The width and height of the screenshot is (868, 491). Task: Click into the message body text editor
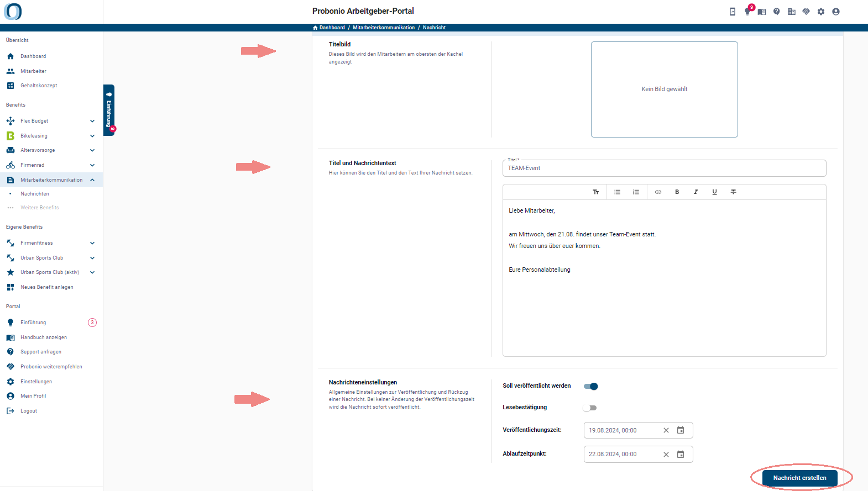pyautogui.click(x=664, y=278)
